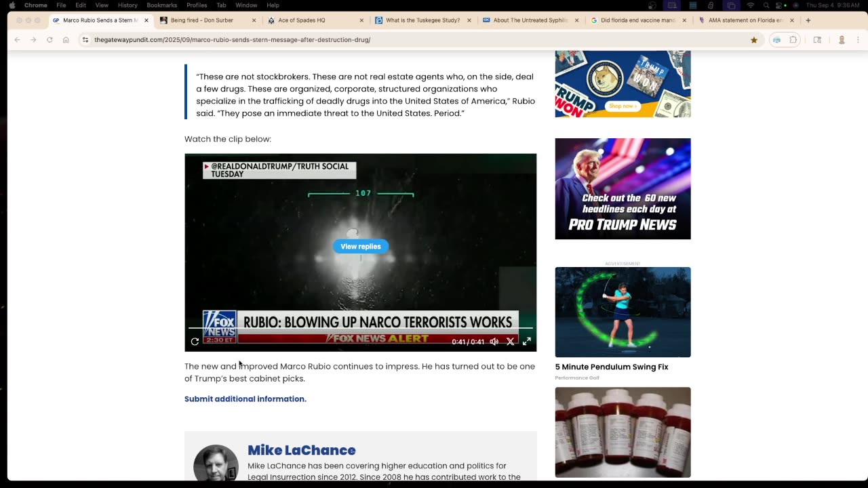Click the pill bottles ad image
Image resolution: width=868 pixels, height=488 pixels.
pos(623,432)
